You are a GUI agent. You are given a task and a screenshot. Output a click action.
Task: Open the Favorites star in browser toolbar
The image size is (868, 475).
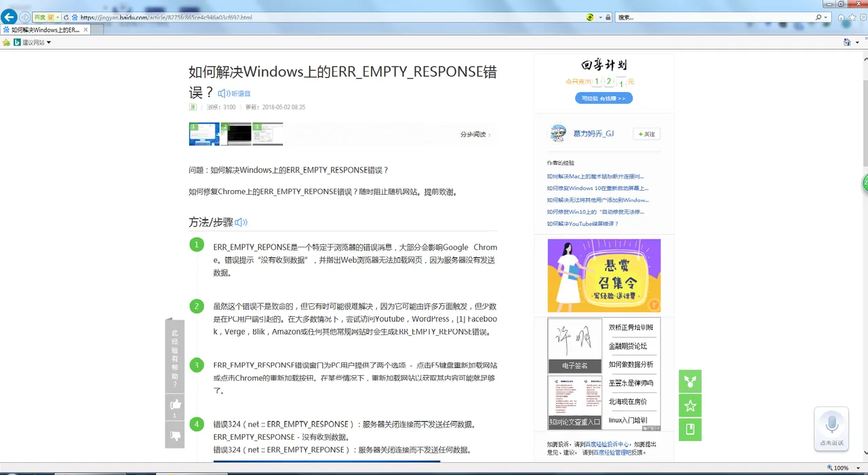coord(851,17)
